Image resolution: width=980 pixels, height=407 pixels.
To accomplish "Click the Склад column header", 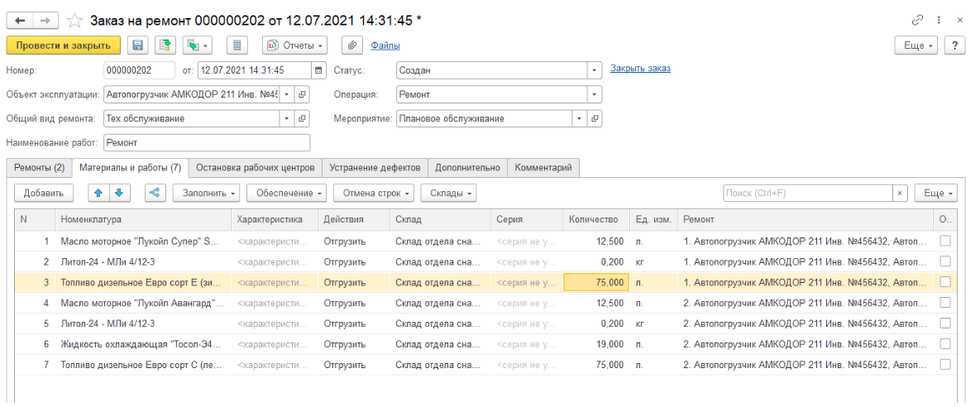I will [x=440, y=219].
